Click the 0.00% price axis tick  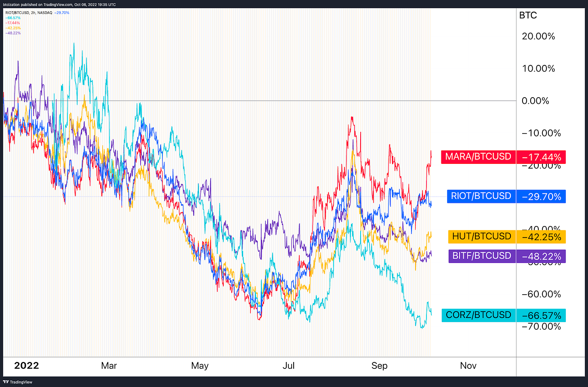pos(535,101)
